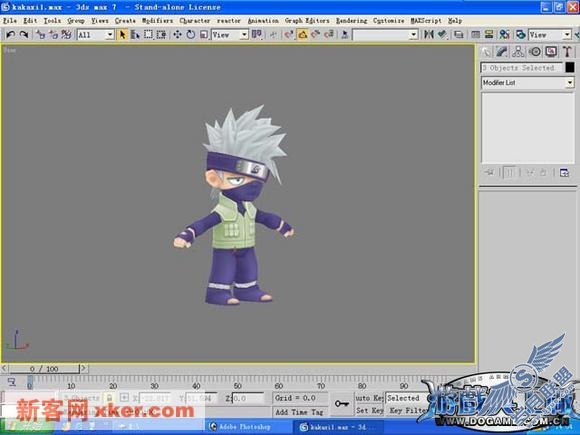The height and width of the screenshot is (435, 580).
Task: Open the Material Editor icon
Action: pyautogui.click(x=505, y=35)
